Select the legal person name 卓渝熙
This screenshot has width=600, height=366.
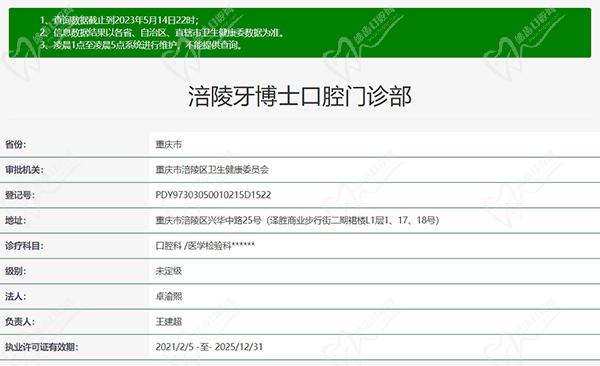pyautogui.click(x=168, y=296)
